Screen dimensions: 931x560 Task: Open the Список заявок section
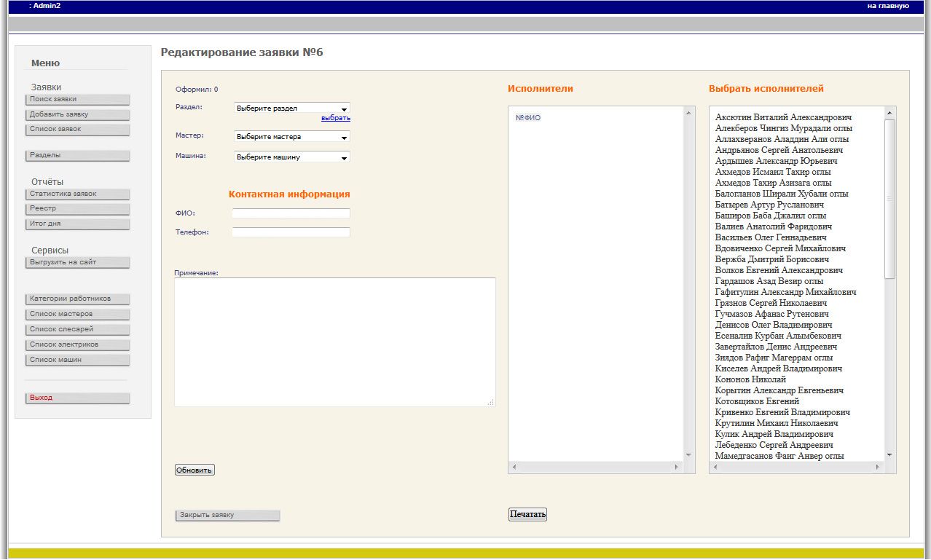(x=77, y=129)
